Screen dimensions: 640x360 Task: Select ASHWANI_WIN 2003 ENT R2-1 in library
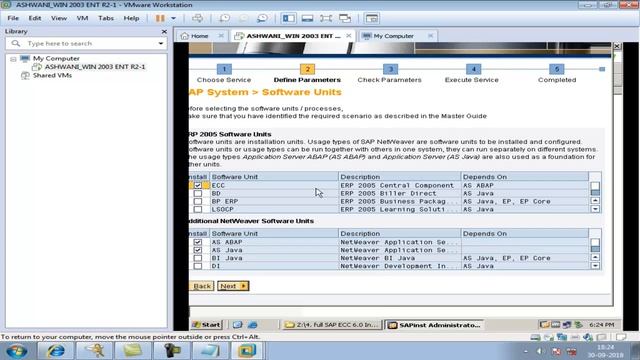95,67
